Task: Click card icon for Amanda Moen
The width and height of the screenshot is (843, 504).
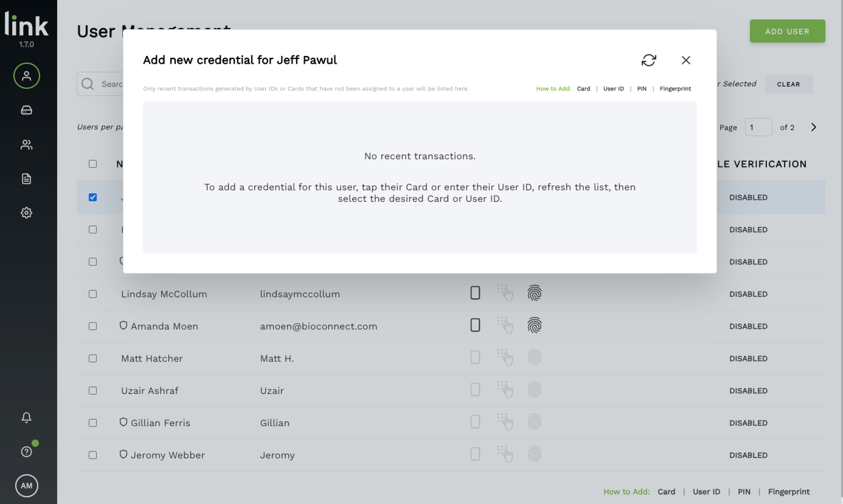Action: [x=475, y=325]
